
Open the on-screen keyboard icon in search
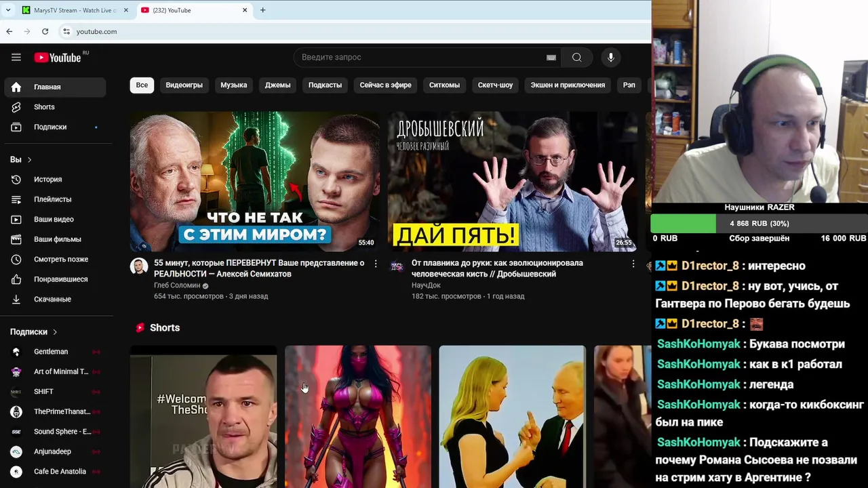(x=551, y=58)
